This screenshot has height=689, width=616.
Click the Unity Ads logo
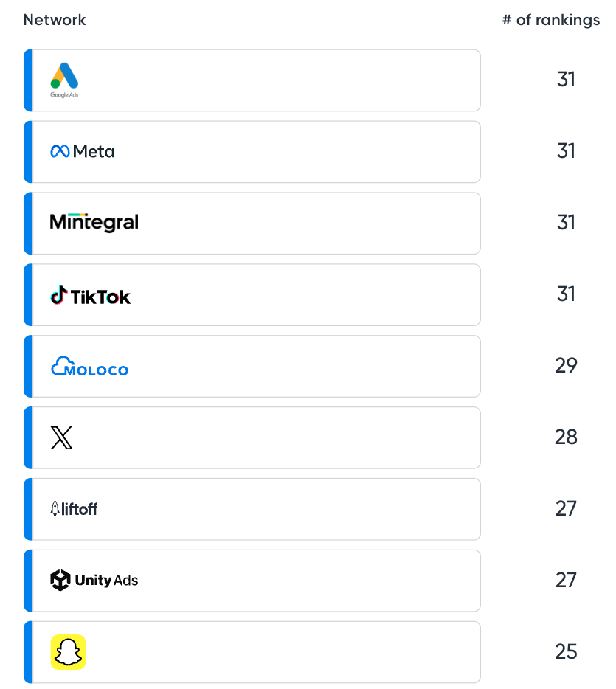(94, 581)
